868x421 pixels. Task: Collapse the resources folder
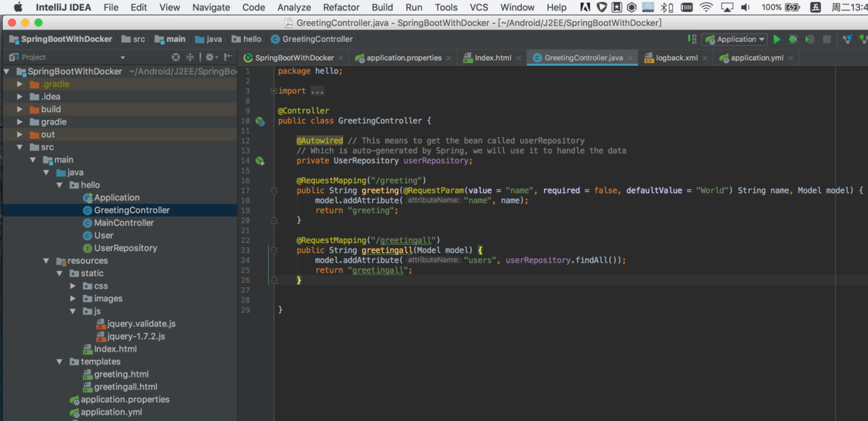point(47,261)
